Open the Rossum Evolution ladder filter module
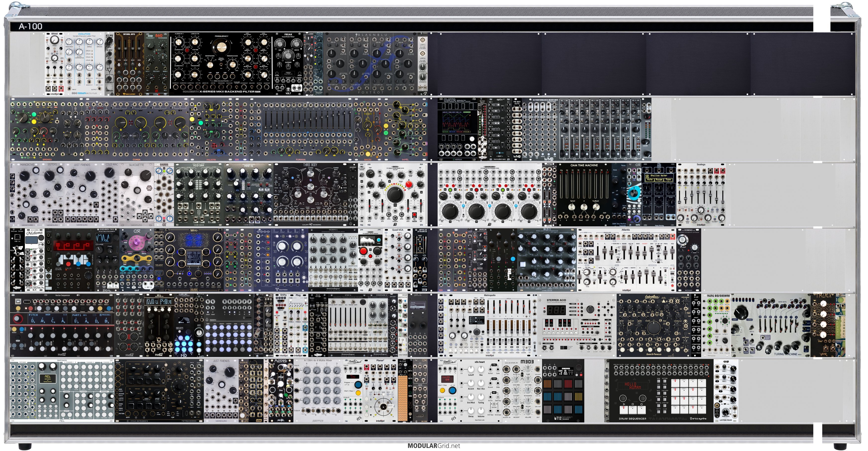This screenshot has height=451, width=868. point(85,64)
